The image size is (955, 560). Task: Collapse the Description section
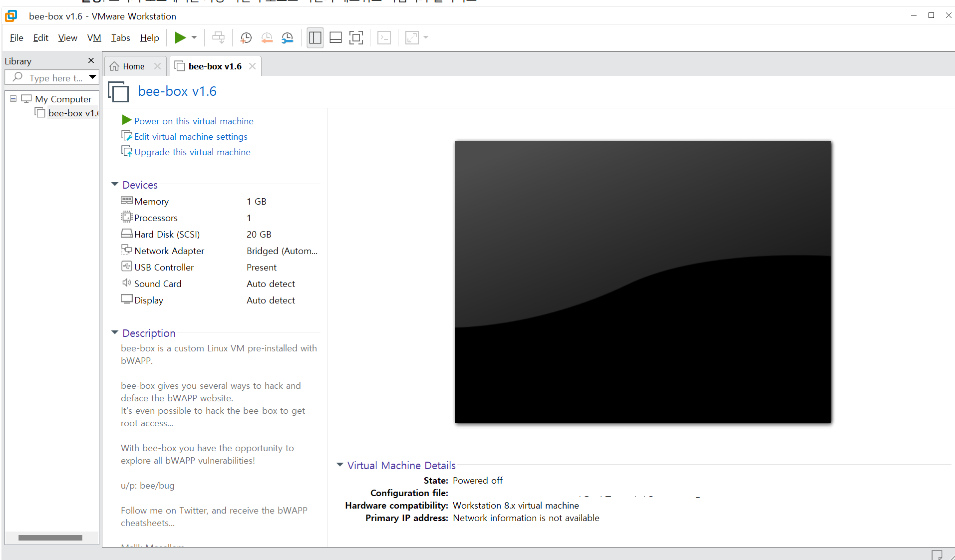click(x=115, y=333)
